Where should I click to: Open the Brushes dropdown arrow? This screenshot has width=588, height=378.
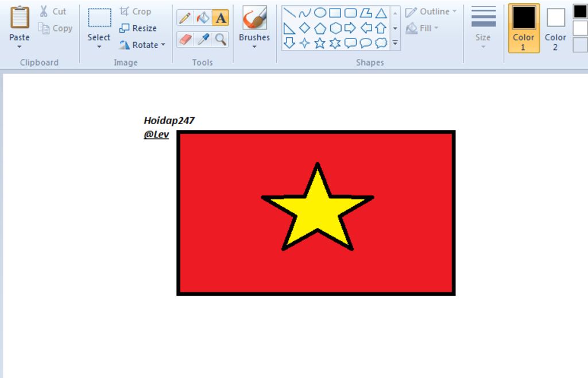click(x=254, y=47)
